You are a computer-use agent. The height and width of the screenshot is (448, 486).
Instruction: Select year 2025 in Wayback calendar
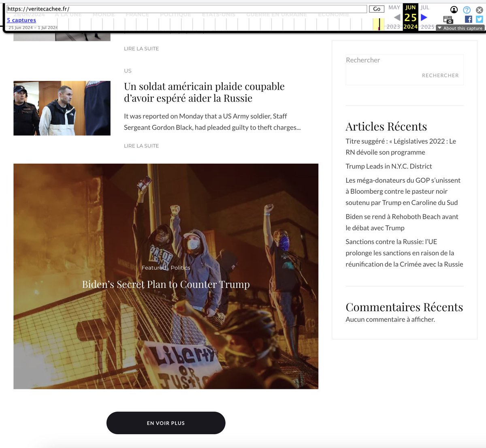pos(428,27)
